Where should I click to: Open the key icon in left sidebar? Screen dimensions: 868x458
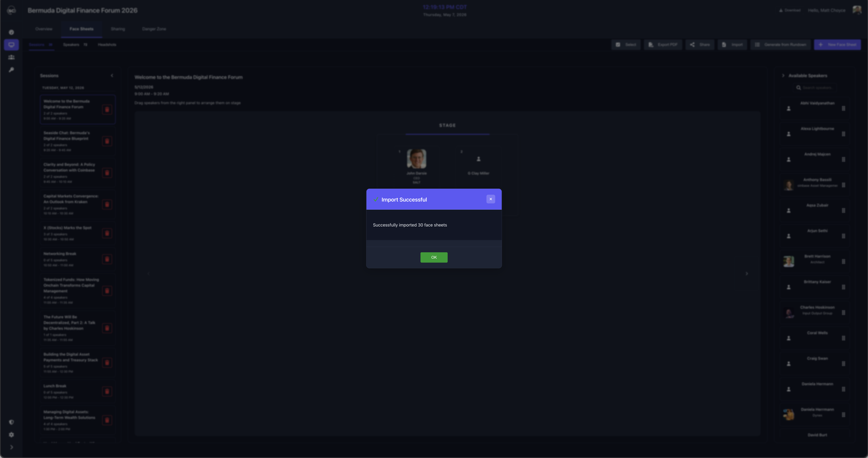11,70
